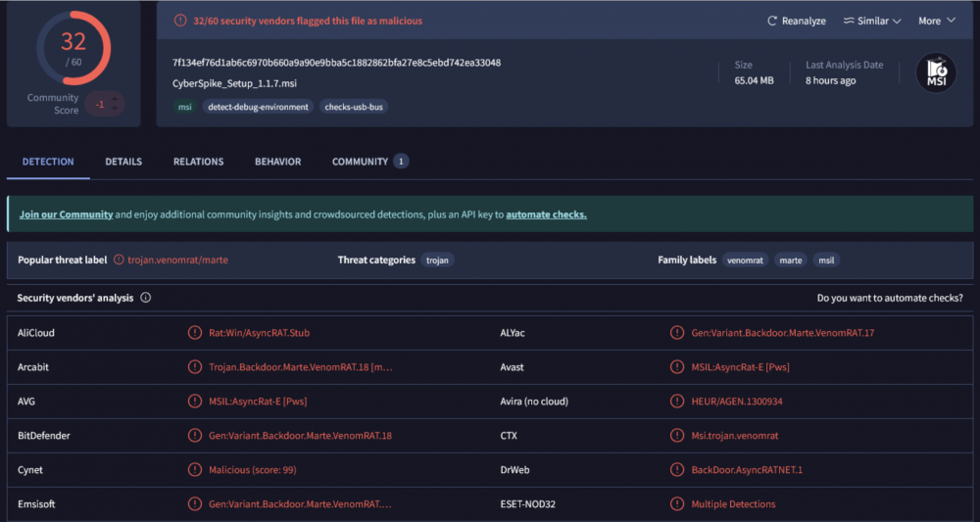Click the venomrat family label chip
The width and height of the screenshot is (980, 522).
(746, 261)
